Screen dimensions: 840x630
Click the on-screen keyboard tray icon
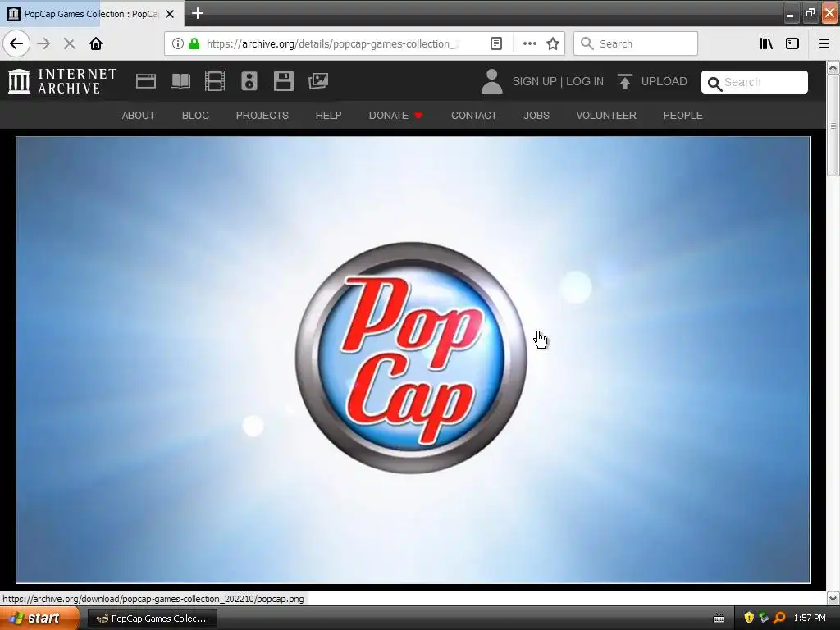[x=719, y=619]
